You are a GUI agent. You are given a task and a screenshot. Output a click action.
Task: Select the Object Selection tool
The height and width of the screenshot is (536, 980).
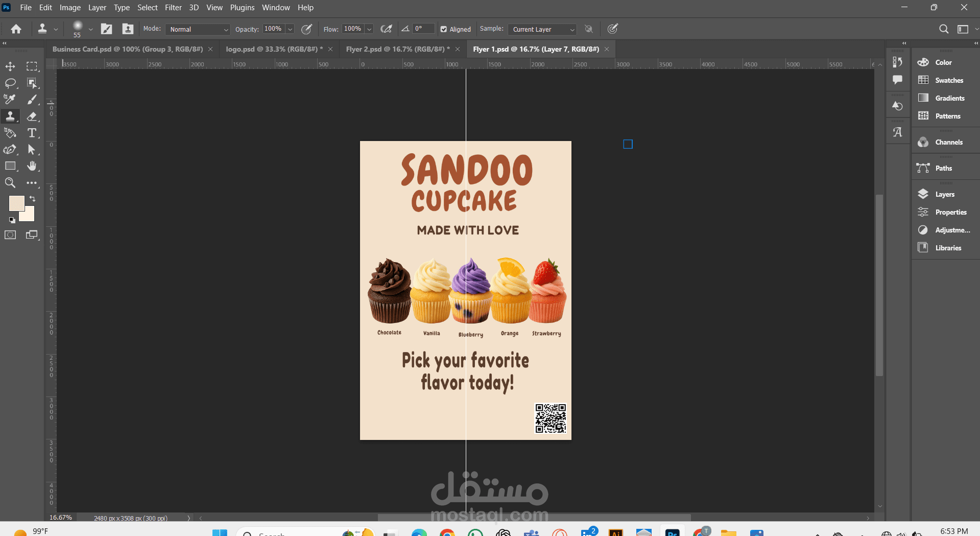[32, 83]
